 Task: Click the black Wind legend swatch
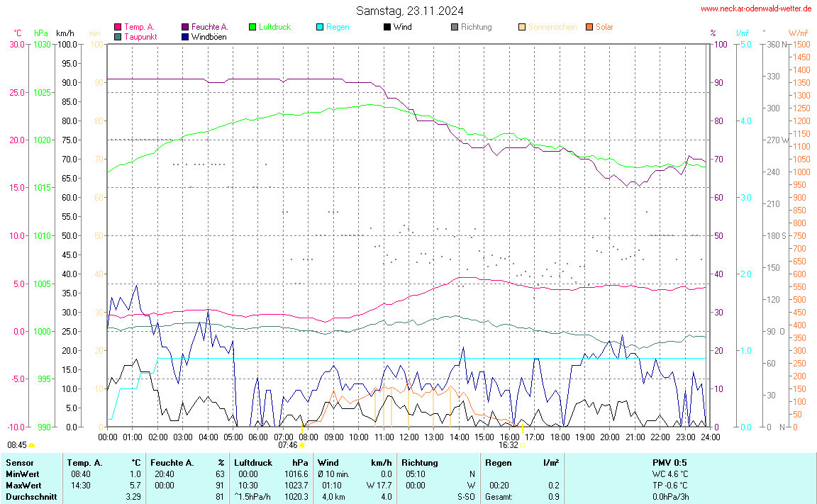(387, 27)
